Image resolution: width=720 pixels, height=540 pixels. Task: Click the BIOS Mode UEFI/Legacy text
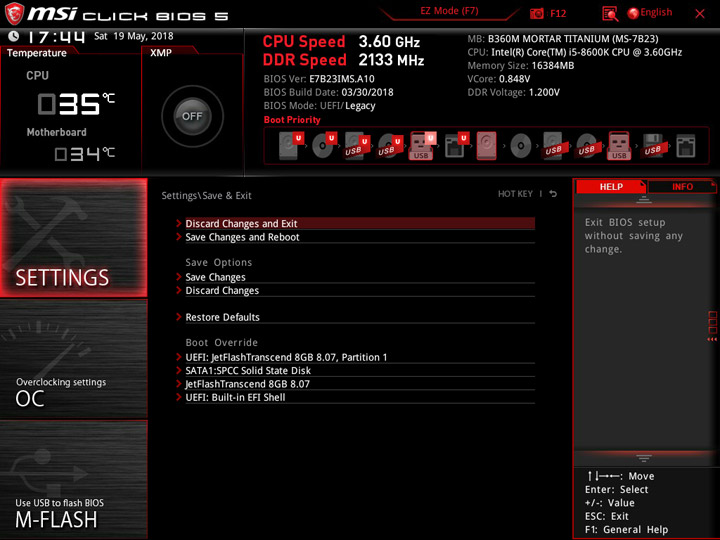coord(319,106)
